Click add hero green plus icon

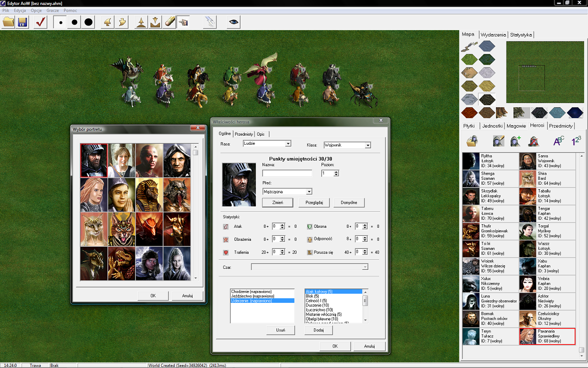point(516,141)
